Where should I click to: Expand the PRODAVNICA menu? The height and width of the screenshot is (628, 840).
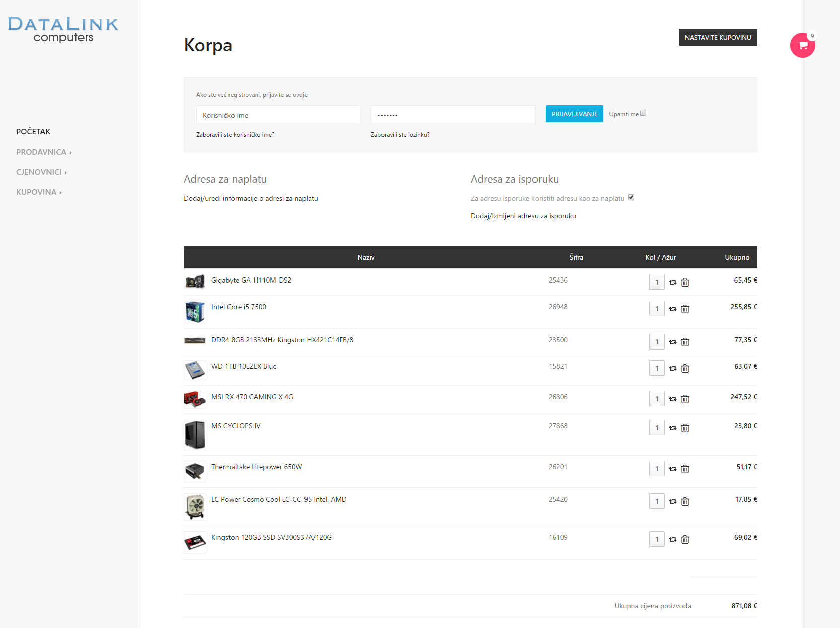coord(44,152)
